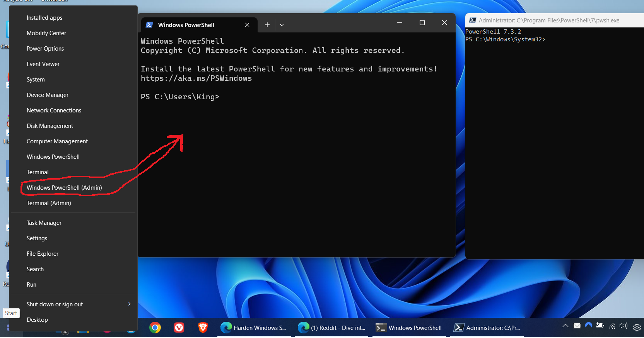Select Terminal (Admin) menu entry

coord(49,203)
